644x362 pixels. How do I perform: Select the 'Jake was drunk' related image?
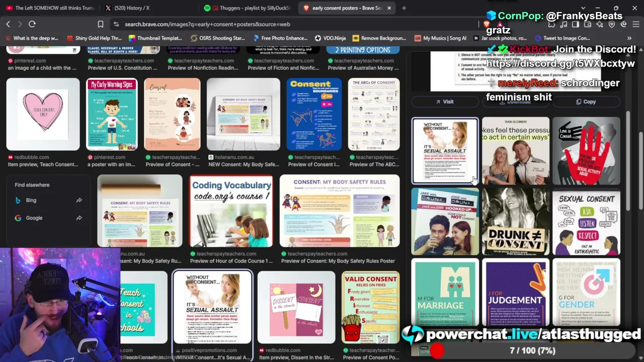point(445,221)
